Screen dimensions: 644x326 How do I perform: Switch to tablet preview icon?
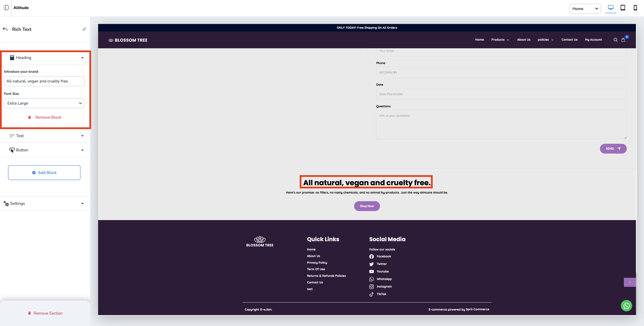(623, 8)
